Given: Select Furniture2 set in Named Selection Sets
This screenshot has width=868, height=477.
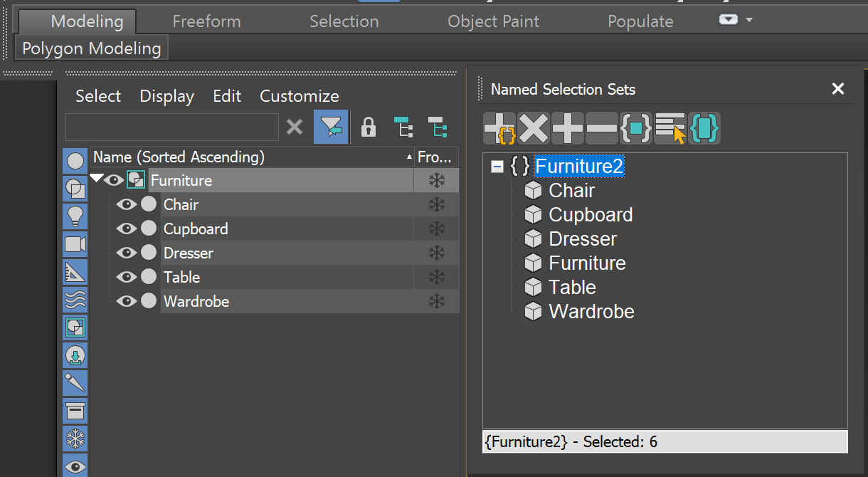Looking at the screenshot, I should (x=579, y=167).
